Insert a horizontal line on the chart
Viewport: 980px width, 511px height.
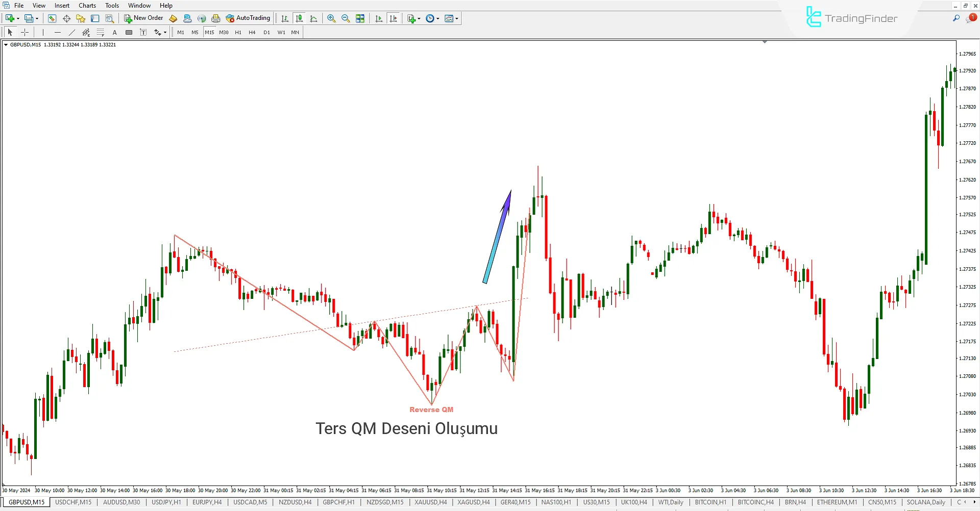[58, 32]
